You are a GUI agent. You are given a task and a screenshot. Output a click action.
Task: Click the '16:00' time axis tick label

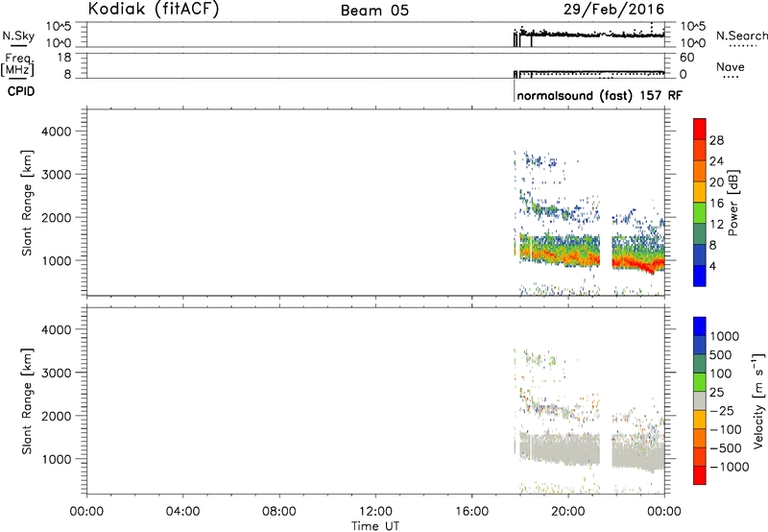click(x=471, y=512)
